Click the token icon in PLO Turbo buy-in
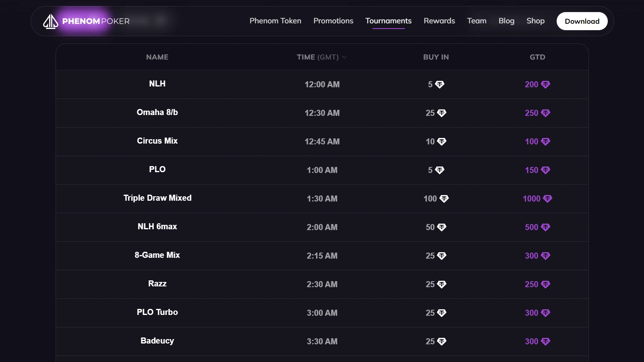Screen dimensions: 644x362 pyautogui.click(x=442, y=313)
